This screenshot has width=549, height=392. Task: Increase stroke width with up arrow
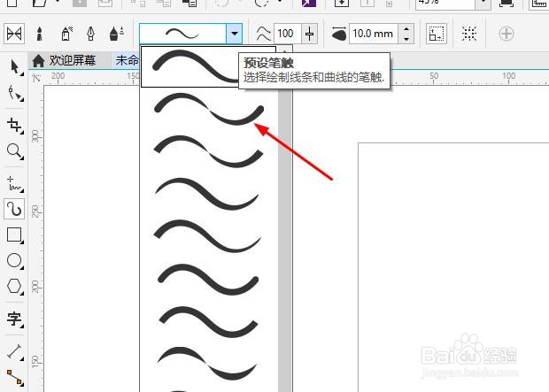click(406, 29)
